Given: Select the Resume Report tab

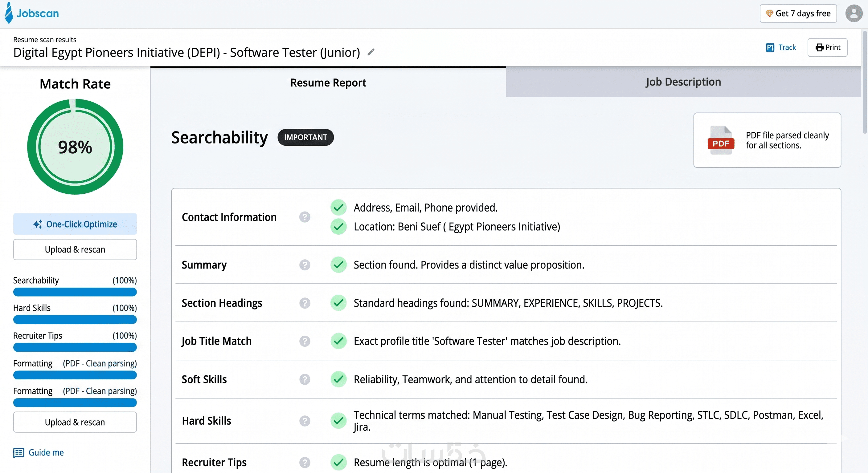Looking at the screenshot, I should pyautogui.click(x=328, y=83).
